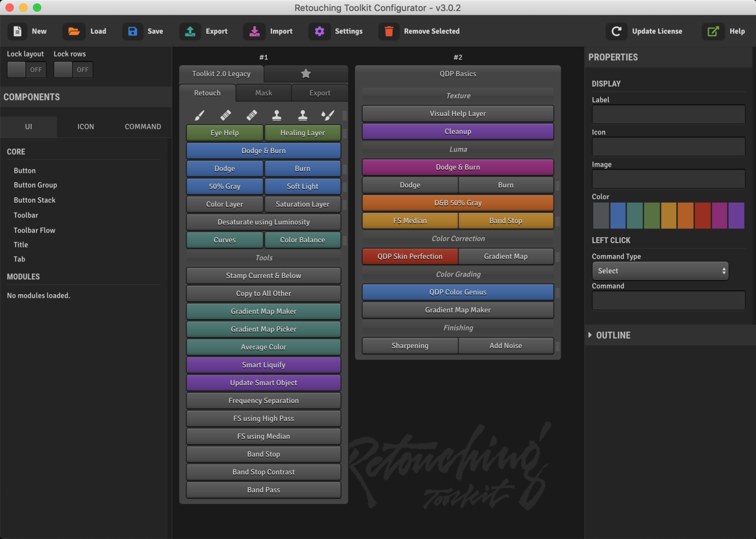756x539 pixels.
Task: Toggle the Lock rows switch
Action: pos(73,70)
